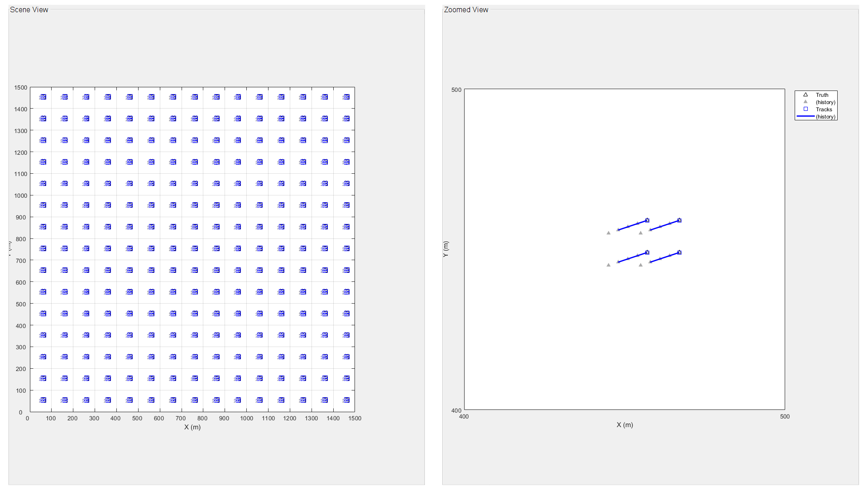
Task: Click the Y (m) label of Zoomed View
Action: click(x=446, y=249)
